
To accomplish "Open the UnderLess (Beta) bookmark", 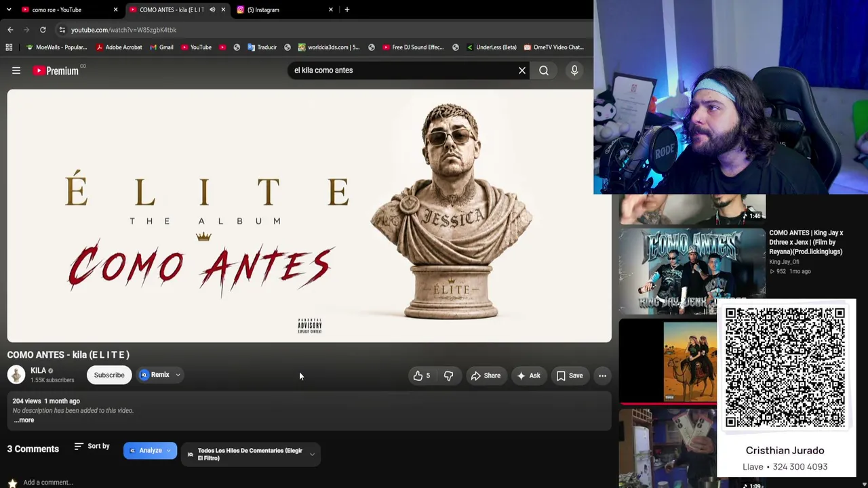I will tap(491, 47).
